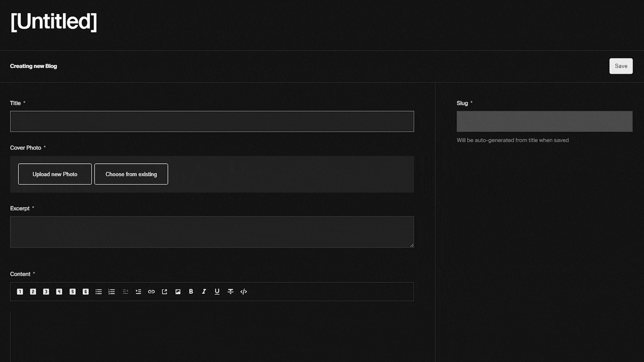Insert an image into the content
Image resolution: width=644 pixels, height=362 pixels.
(178, 292)
